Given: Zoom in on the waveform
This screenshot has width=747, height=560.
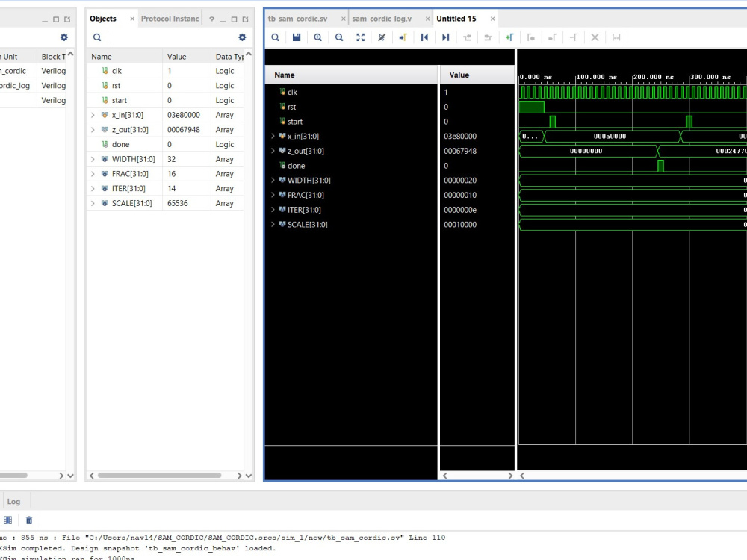Looking at the screenshot, I should [317, 37].
